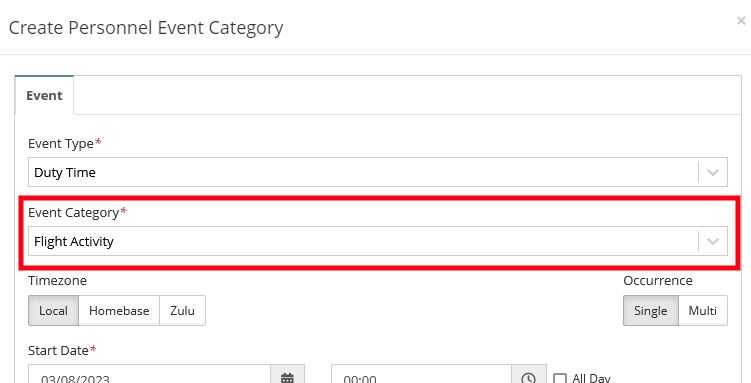751x383 pixels.
Task: Click the All Day label text
Action: (x=591, y=378)
